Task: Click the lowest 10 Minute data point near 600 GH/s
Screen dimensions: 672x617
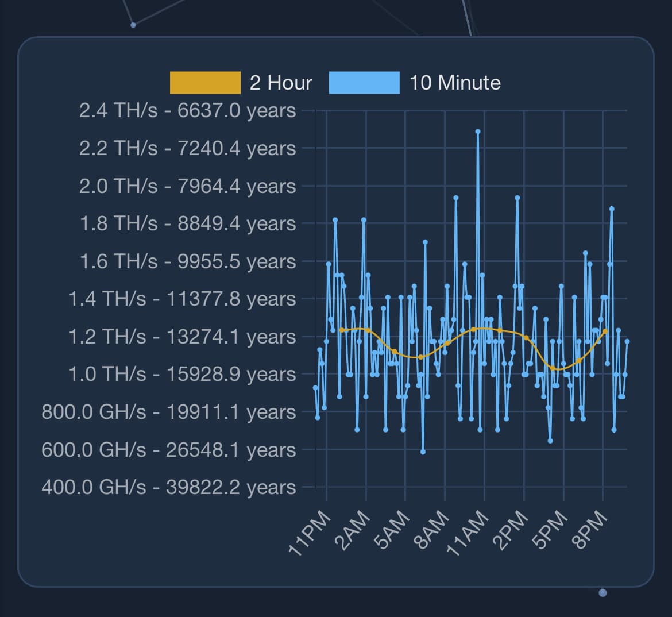Action: pyautogui.click(x=423, y=452)
